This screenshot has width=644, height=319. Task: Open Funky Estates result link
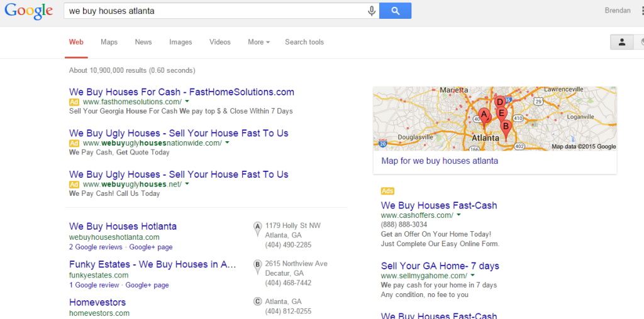coord(153,264)
